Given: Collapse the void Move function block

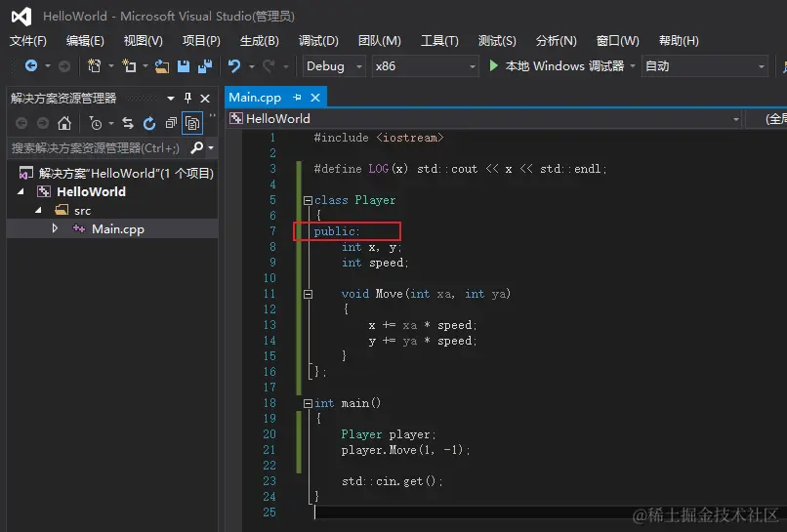Looking at the screenshot, I should (308, 294).
